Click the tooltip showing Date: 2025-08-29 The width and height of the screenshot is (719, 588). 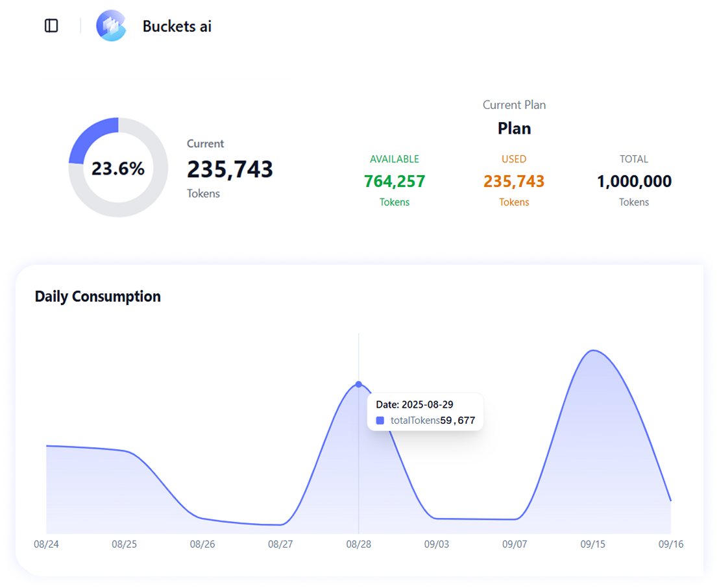426,411
